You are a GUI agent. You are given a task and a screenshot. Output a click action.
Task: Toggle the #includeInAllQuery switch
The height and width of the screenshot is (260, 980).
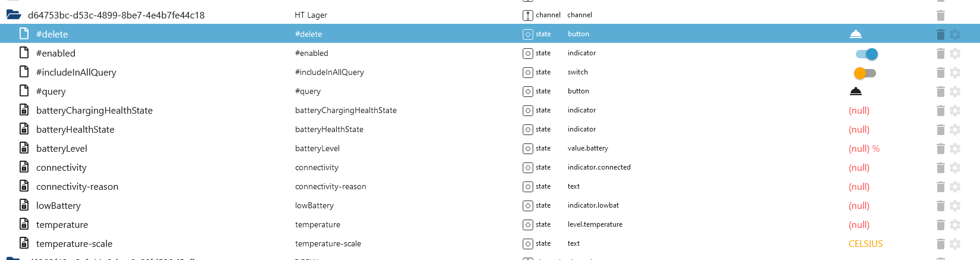click(x=865, y=73)
